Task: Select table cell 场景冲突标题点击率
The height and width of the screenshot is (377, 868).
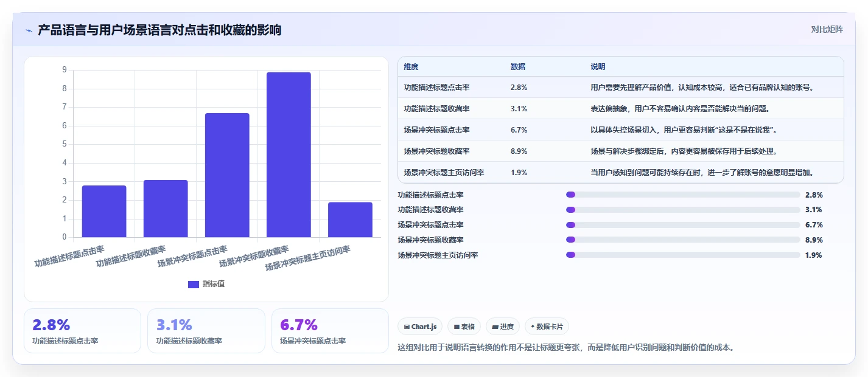Action: point(436,130)
